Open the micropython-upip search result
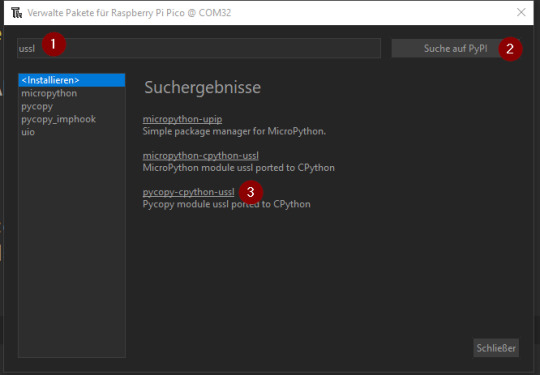 [x=182, y=119]
